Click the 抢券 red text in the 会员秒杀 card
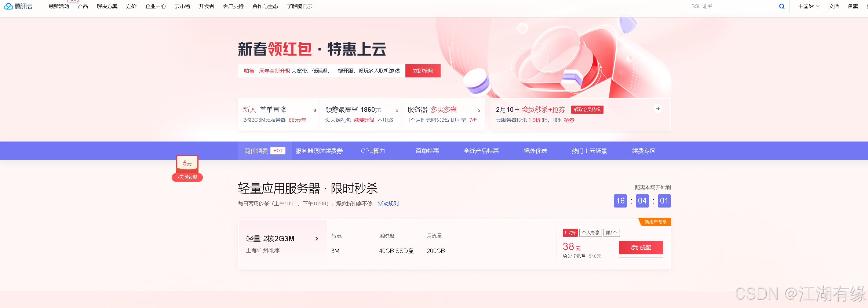Viewport: 868px width, 308px height. 569,120
